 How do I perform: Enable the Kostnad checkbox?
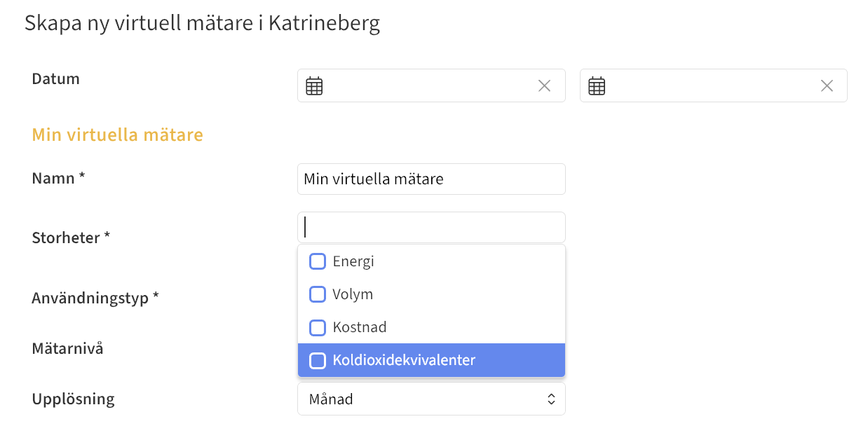(x=318, y=327)
